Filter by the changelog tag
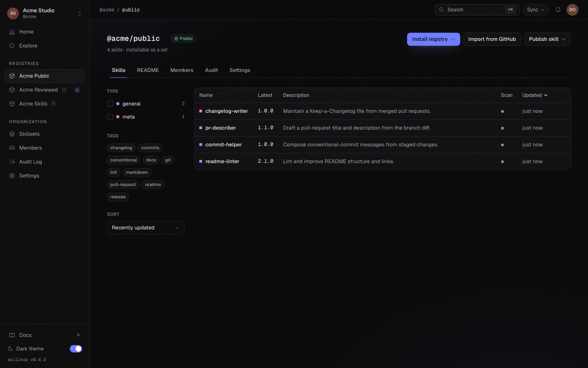This screenshot has width=588, height=368. pyautogui.click(x=122, y=148)
